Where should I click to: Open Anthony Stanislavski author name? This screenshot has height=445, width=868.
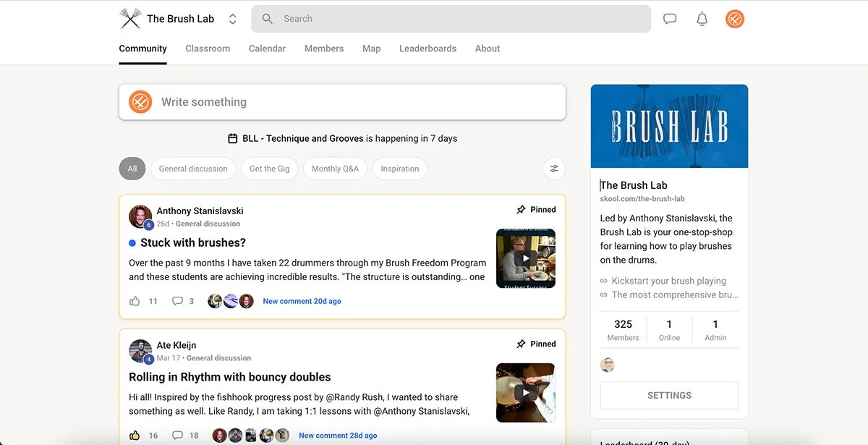point(200,211)
